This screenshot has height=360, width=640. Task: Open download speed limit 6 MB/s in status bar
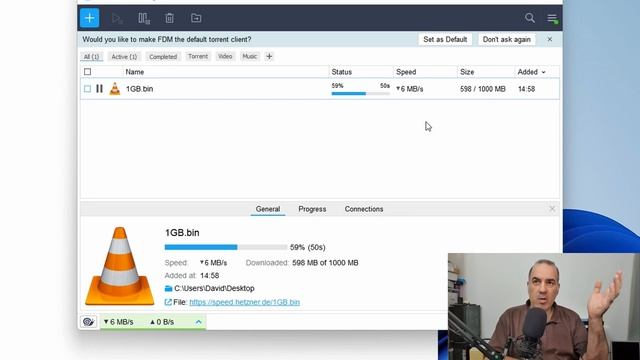click(x=118, y=322)
